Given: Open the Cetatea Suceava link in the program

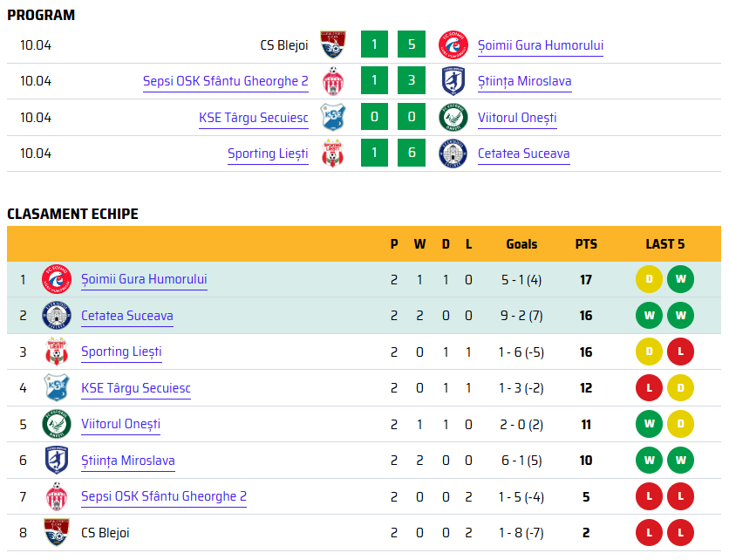Looking at the screenshot, I should [x=523, y=154].
